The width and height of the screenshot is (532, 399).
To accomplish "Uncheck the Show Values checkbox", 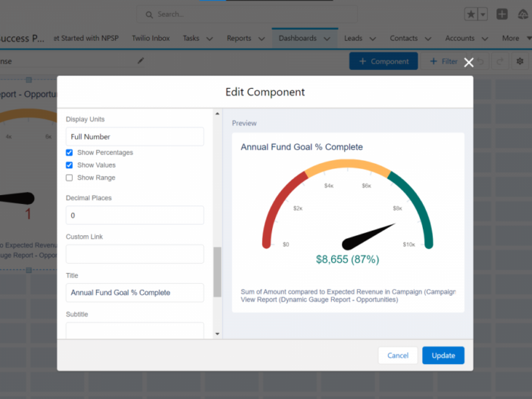I will [69, 165].
